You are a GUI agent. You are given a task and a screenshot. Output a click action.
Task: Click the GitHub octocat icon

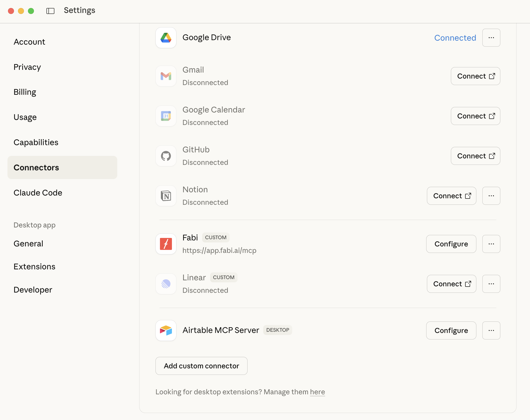click(x=166, y=156)
